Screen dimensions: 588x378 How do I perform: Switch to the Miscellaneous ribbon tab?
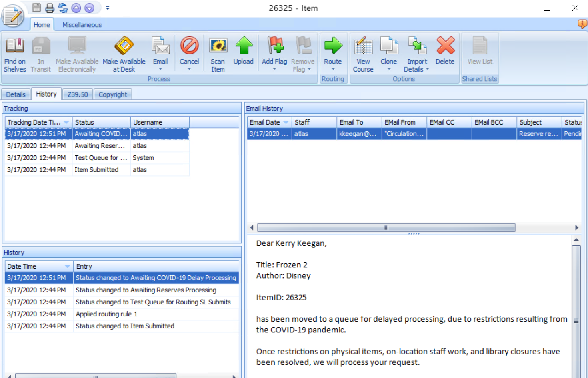coord(82,25)
